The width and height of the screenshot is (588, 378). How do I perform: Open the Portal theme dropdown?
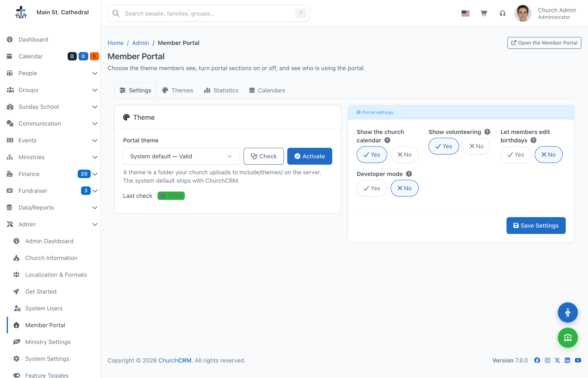(x=181, y=156)
